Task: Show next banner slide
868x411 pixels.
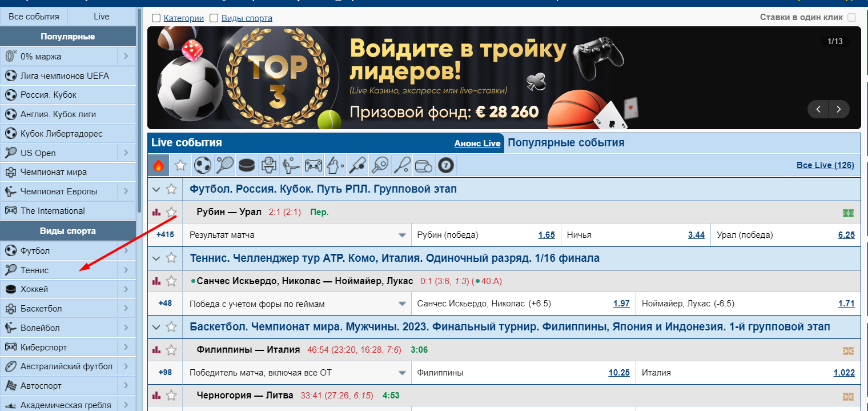Action: click(839, 109)
